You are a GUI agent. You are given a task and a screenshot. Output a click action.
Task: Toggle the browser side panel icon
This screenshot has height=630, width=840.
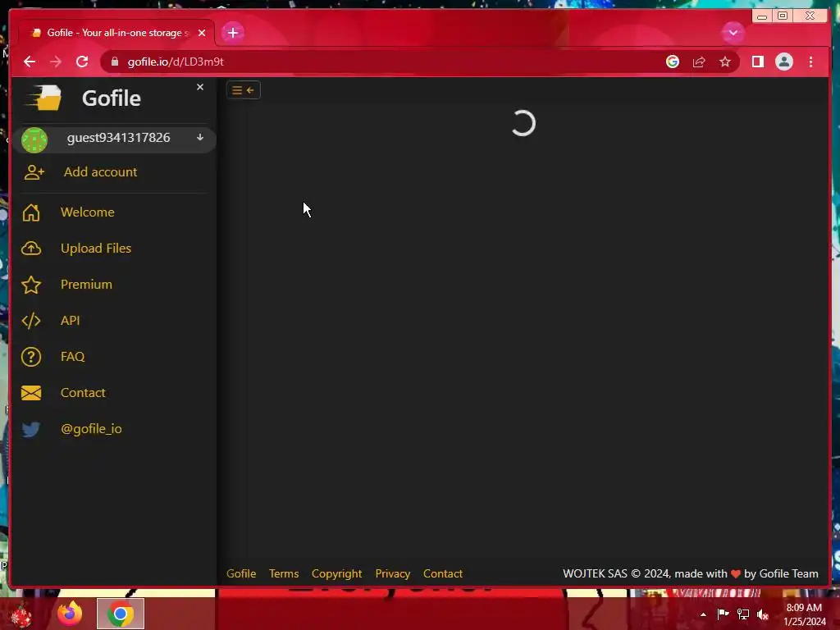tap(758, 62)
